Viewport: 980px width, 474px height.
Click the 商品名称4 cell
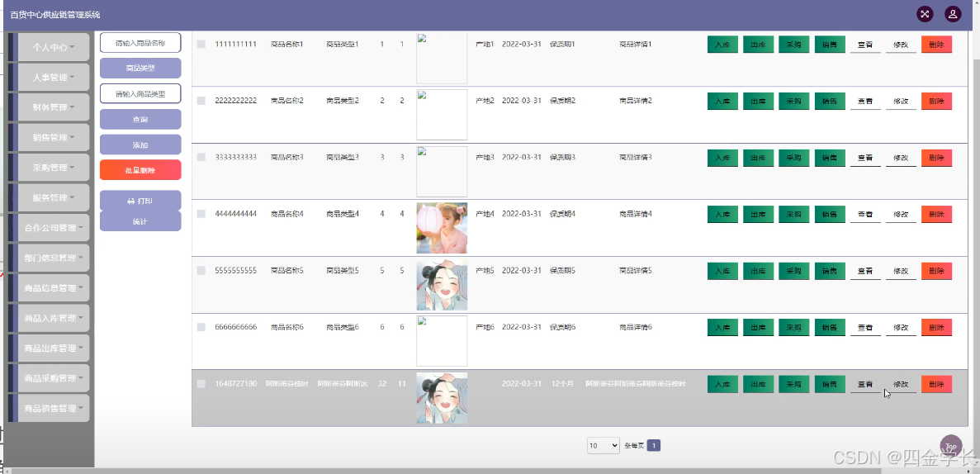[x=286, y=214]
